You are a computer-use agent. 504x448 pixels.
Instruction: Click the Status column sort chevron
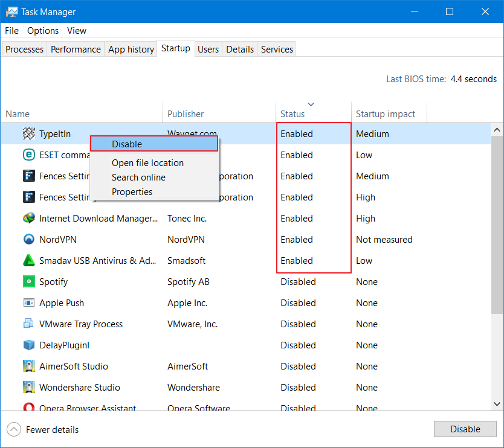pos(311,104)
